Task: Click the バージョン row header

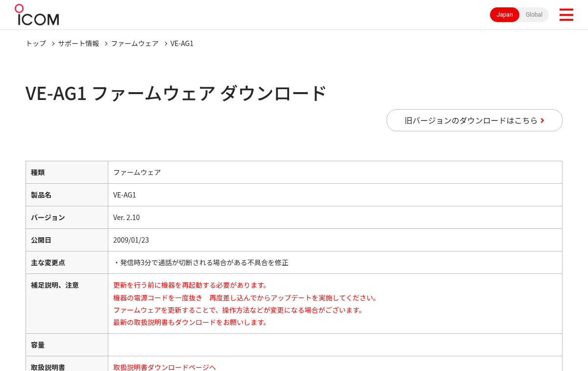Action: [x=67, y=217]
